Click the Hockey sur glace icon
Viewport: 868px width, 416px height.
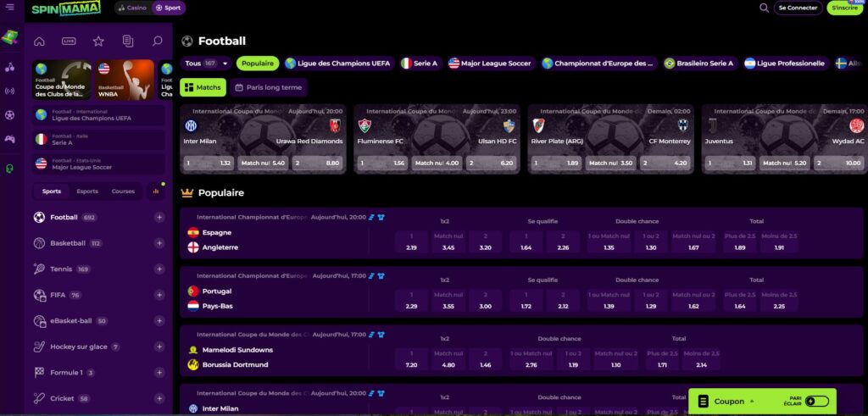(x=39, y=347)
